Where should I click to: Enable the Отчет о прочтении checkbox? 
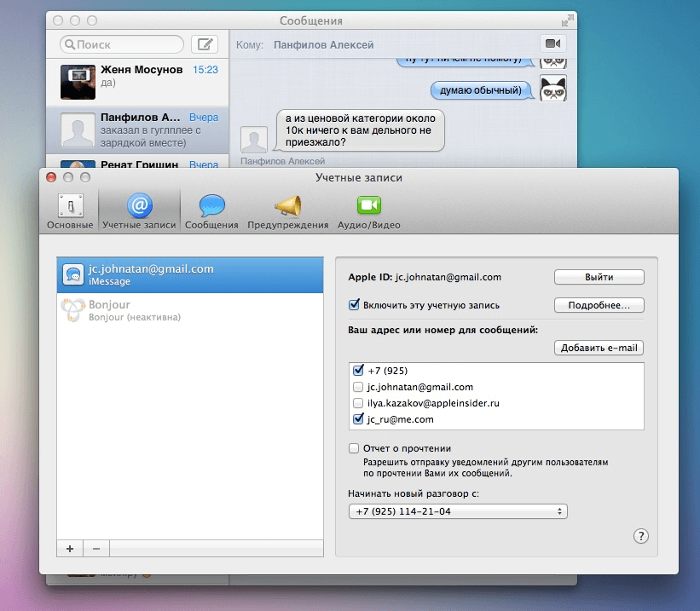354,448
